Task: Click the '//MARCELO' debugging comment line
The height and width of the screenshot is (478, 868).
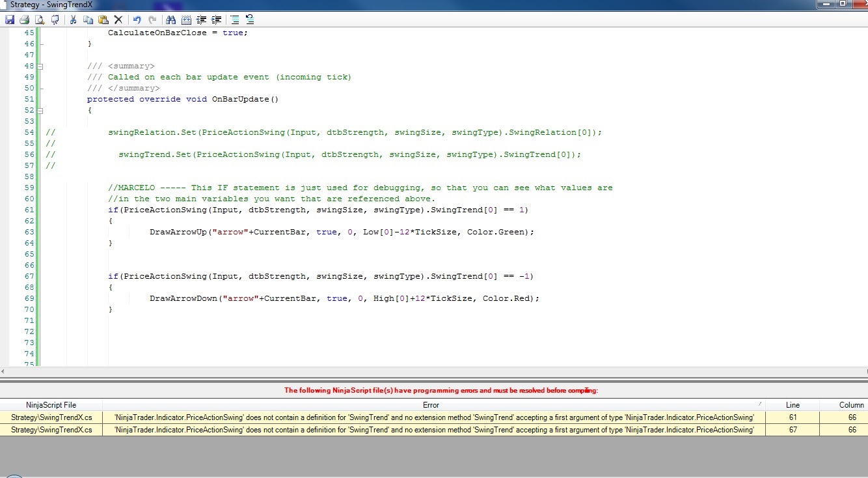Action: pos(360,188)
